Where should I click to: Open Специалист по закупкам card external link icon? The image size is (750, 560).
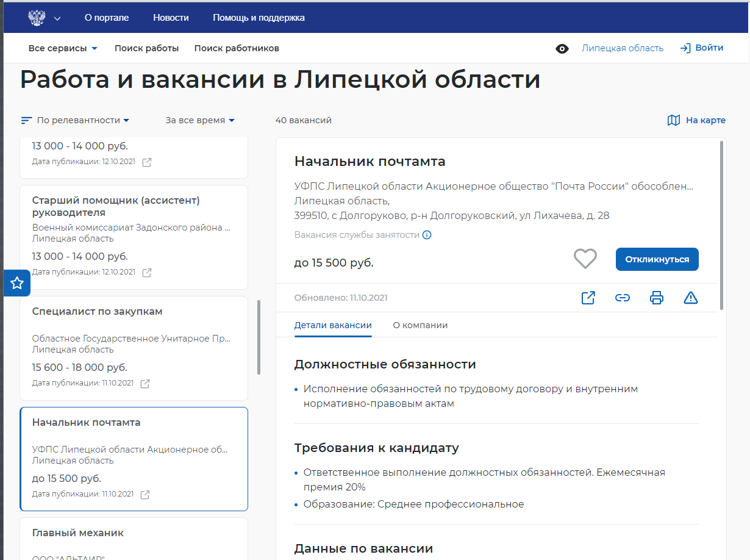tap(145, 384)
